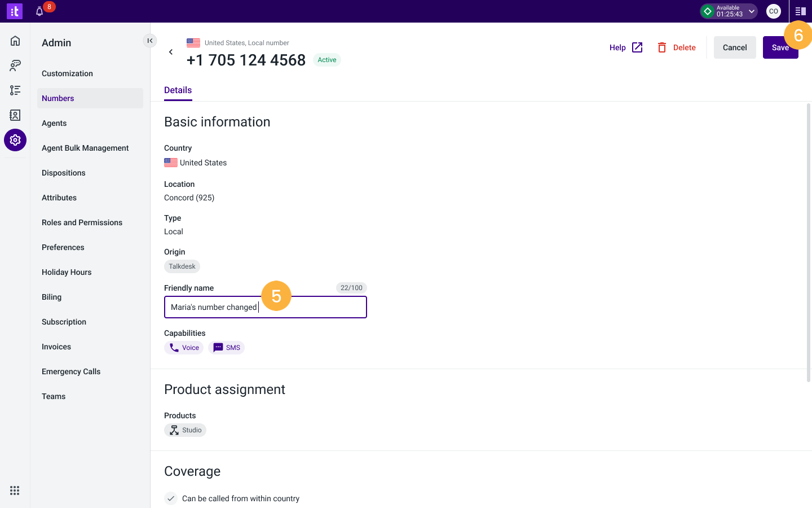Open the Help link
Screen dimensions: 812x508
[626, 47]
